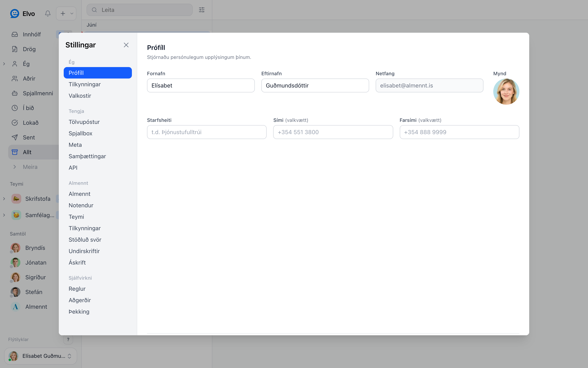The height and width of the screenshot is (368, 588).
Task: Click the Netfang email field
Action: [x=429, y=85]
